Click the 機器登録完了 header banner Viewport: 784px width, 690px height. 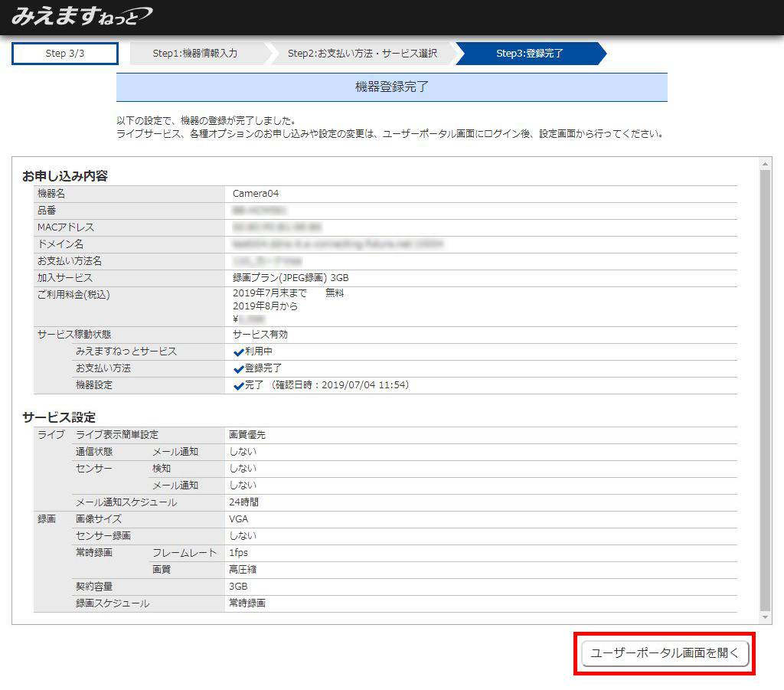click(x=391, y=87)
